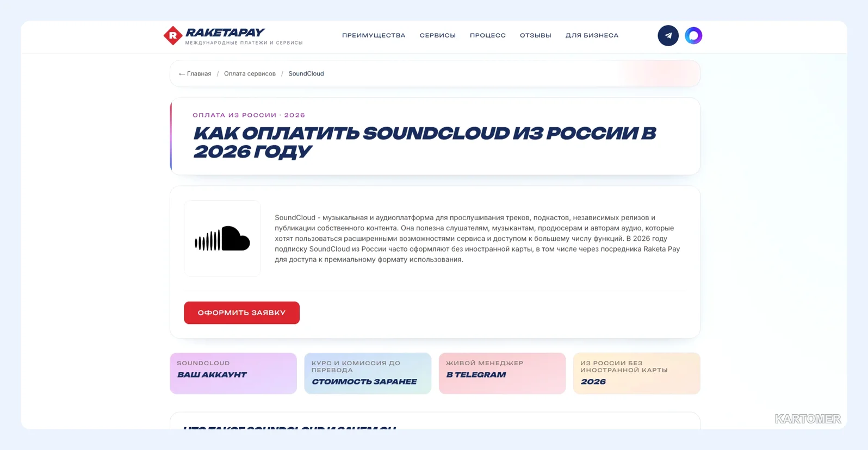The width and height of the screenshot is (868, 450).
Task: Select the Стоимость заранее blue card
Action: (368, 373)
